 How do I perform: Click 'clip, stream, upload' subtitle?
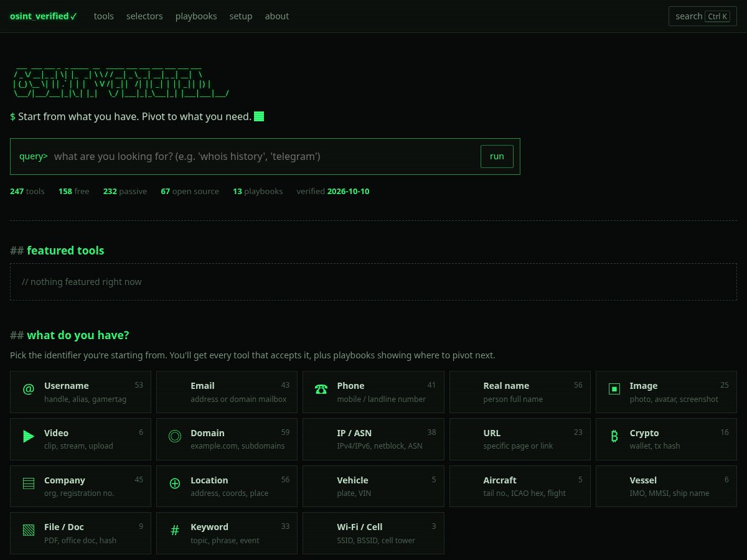(x=78, y=446)
